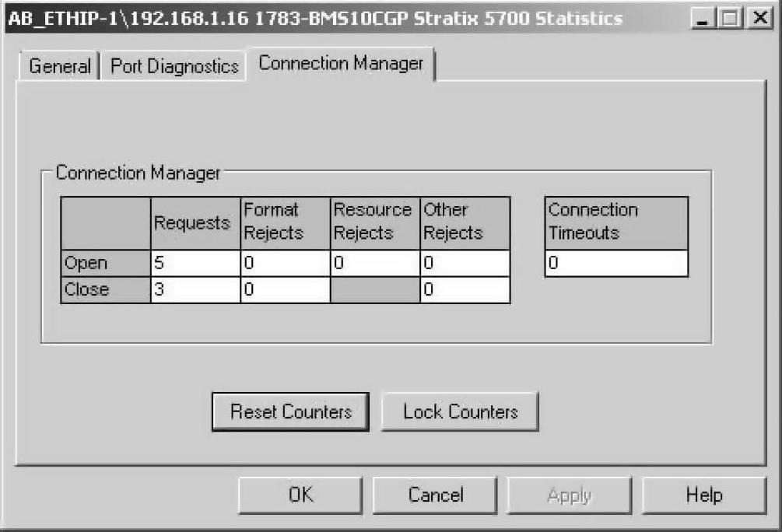This screenshot has height=532, width=782.
Task: Select the Open Requests cell value 5
Action: pos(195,263)
